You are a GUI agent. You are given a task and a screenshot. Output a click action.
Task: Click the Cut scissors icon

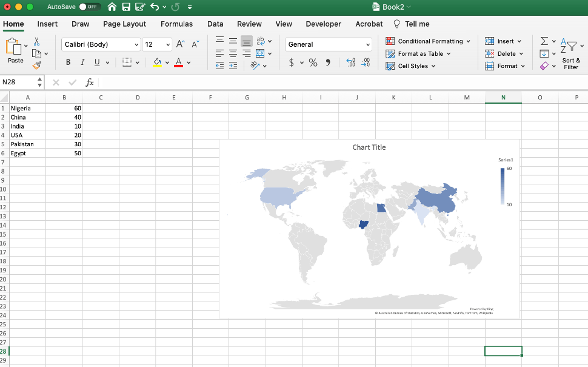coord(36,41)
